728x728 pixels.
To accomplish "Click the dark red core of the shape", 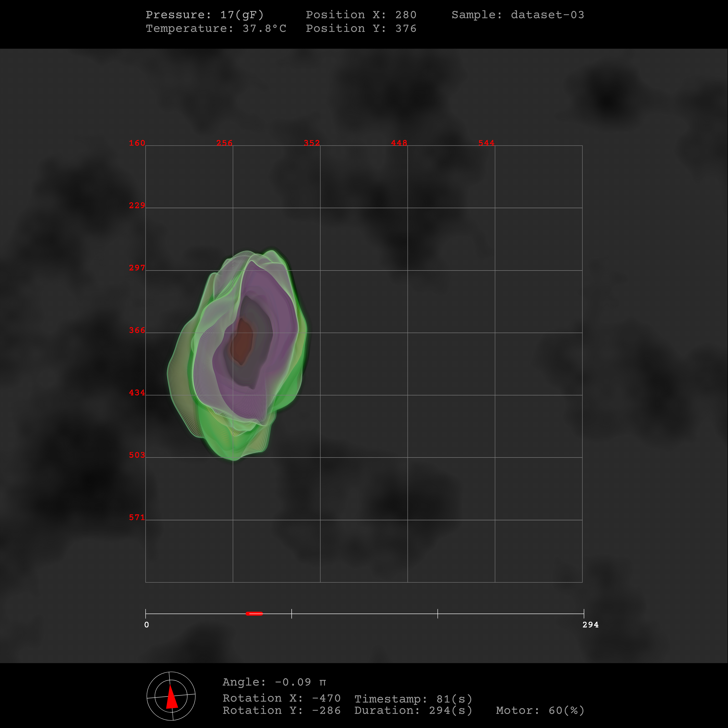I will click(242, 341).
